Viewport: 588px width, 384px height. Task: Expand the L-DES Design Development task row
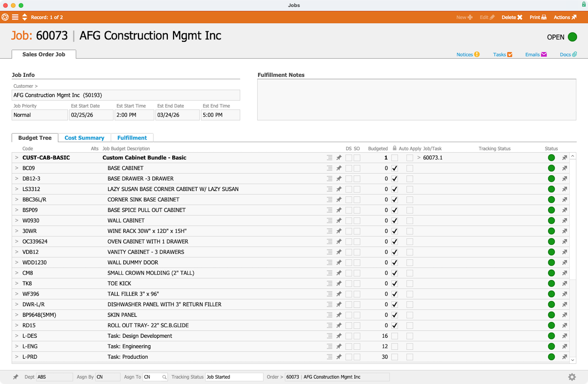coord(16,336)
